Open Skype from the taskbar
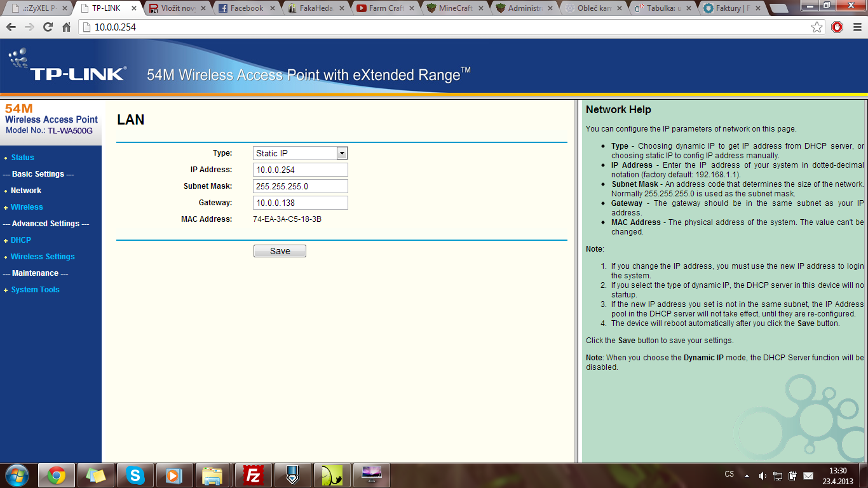The width and height of the screenshot is (868, 488). pyautogui.click(x=135, y=475)
